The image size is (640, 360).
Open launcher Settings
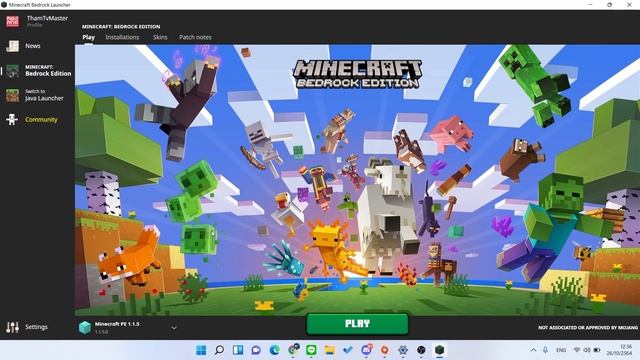tap(27, 327)
